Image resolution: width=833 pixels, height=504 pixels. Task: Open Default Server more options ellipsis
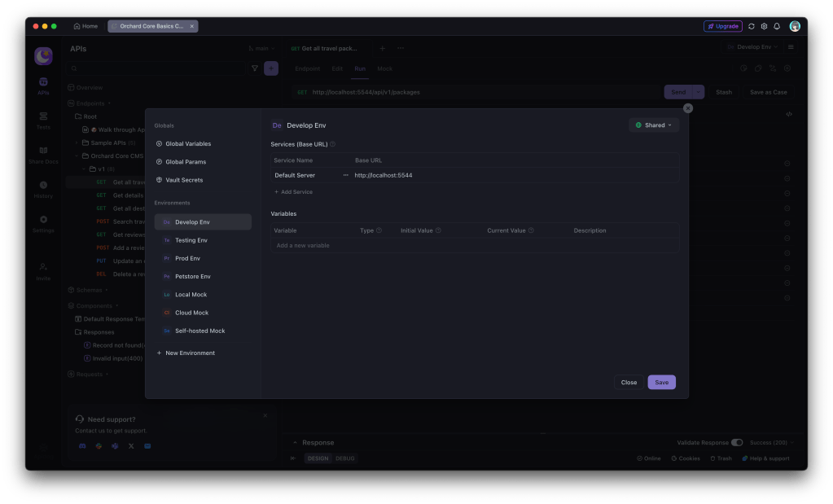(x=345, y=175)
